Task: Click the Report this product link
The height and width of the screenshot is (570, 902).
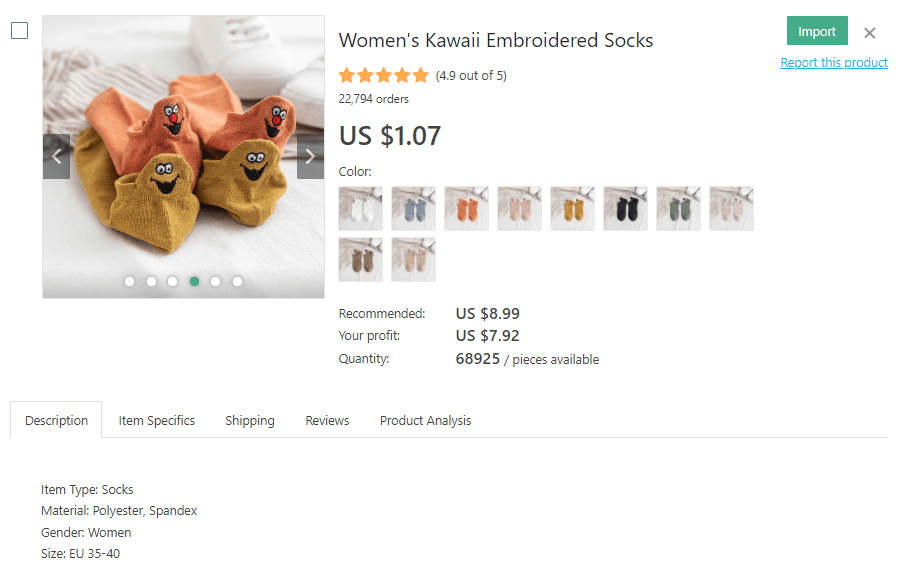Action: pos(833,63)
